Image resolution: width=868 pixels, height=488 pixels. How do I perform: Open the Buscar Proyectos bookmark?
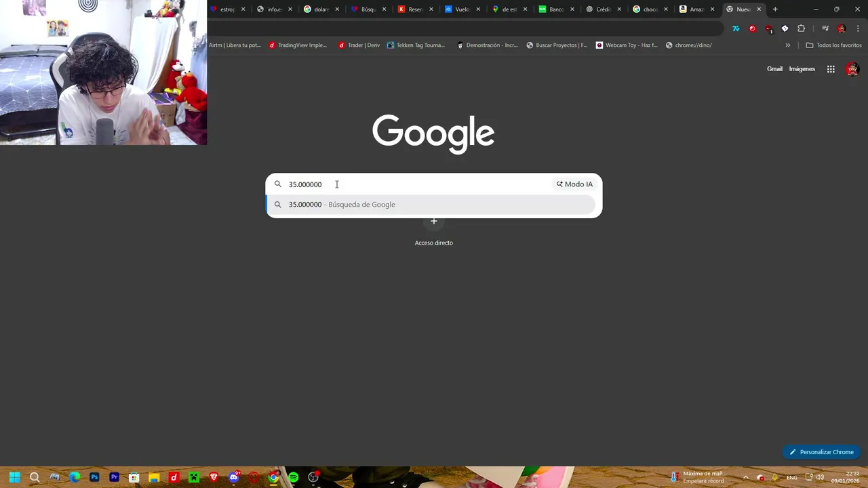[x=557, y=45]
